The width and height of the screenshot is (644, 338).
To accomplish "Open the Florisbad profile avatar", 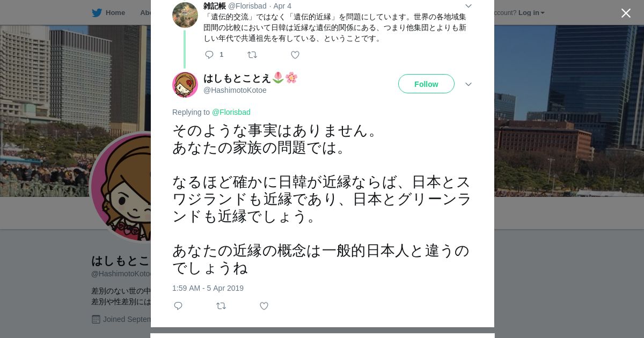I will (185, 15).
